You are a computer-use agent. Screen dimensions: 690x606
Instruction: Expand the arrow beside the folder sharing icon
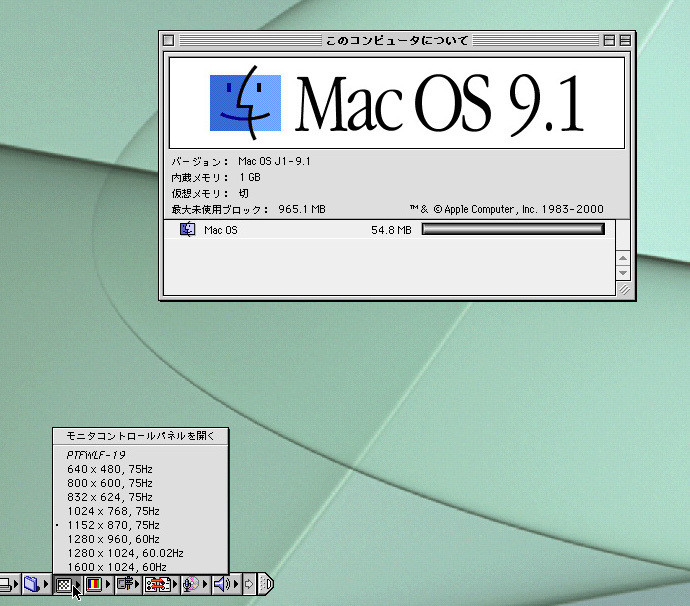click(x=46, y=584)
